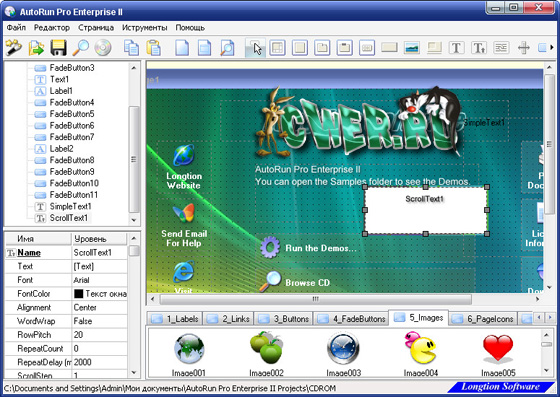Select the arrow pointer tool
The image size is (560, 397).
(x=256, y=48)
